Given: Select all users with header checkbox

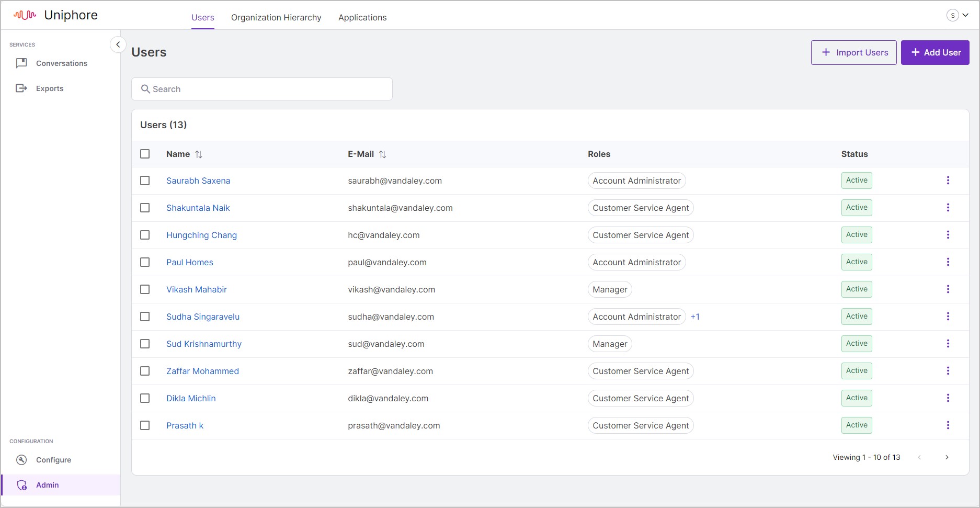Looking at the screenshot, I should click(x=145, y=154).
